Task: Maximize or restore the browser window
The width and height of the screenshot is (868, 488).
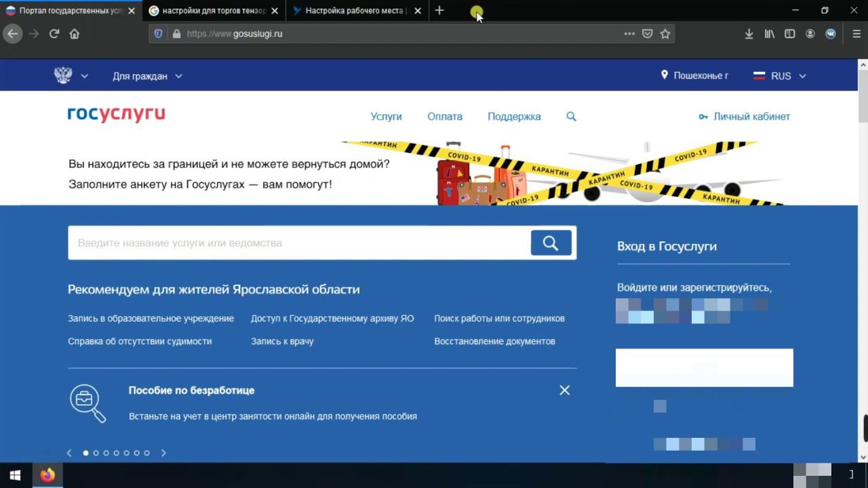Action: [825, 11]
